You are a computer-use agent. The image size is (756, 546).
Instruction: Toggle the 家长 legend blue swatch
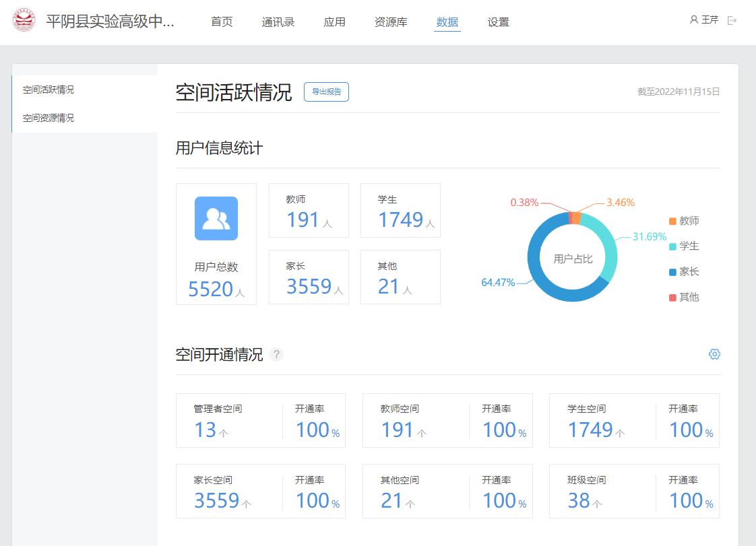pyautogui.click(x=672, y=272)
